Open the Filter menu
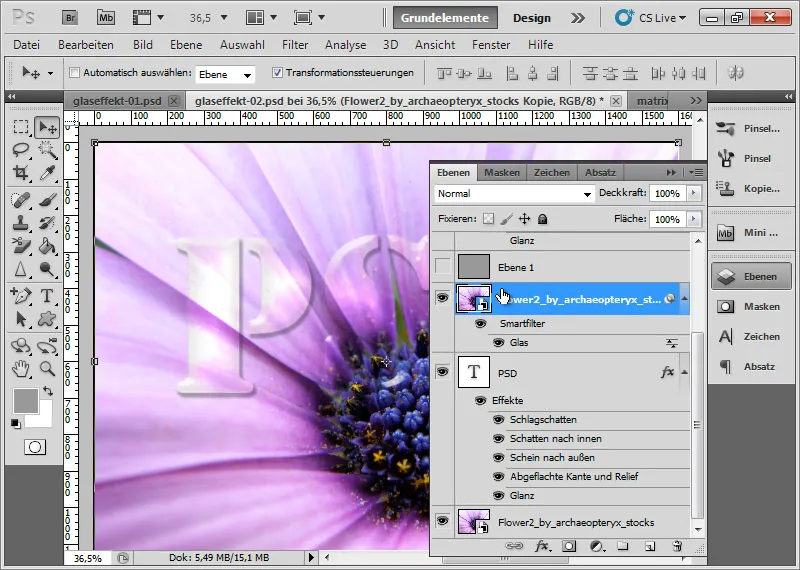Screen dimensions: 800x570 pos(295,45)
